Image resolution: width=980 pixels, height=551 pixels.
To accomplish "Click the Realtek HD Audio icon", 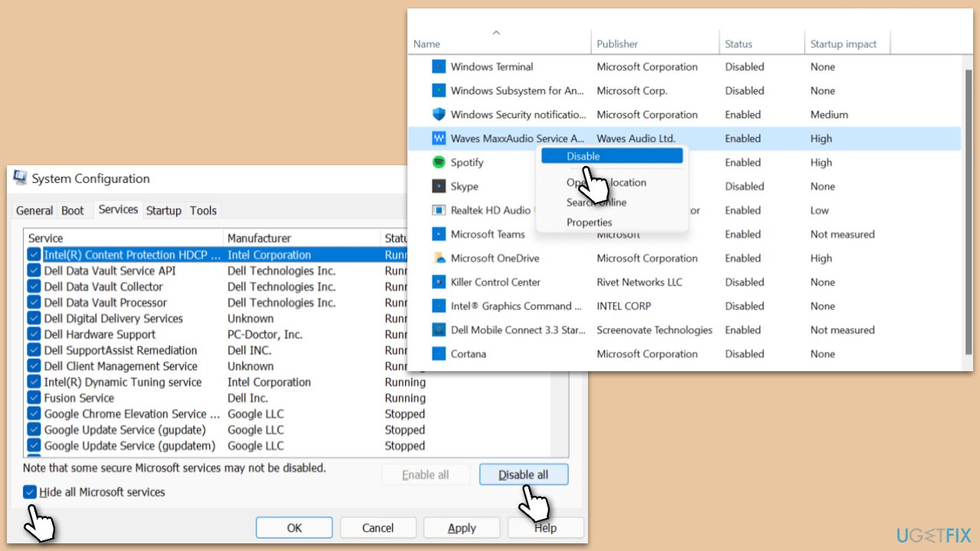I will (x=439, y=210).
